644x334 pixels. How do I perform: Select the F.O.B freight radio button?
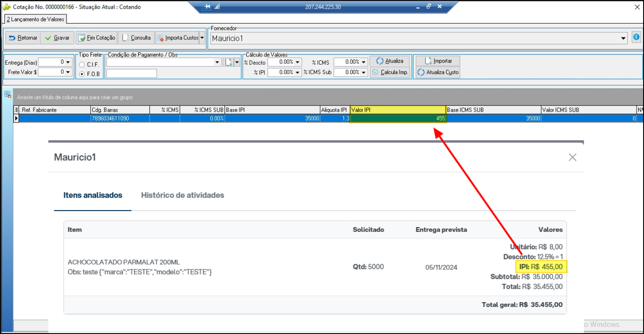pos(82,74)
